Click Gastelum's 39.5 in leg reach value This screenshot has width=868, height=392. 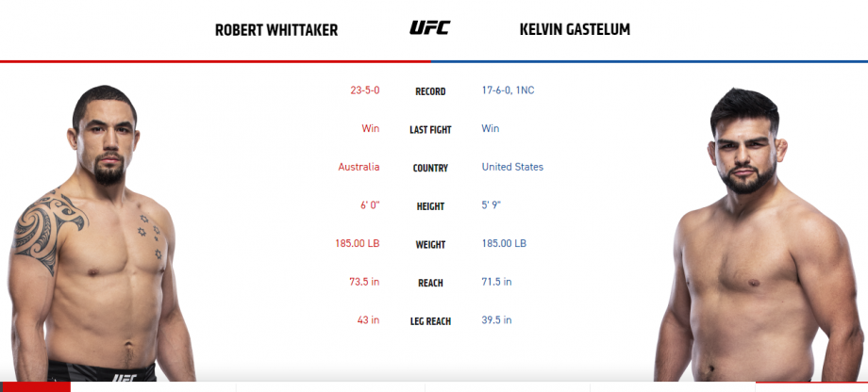(x=496, y=319)
